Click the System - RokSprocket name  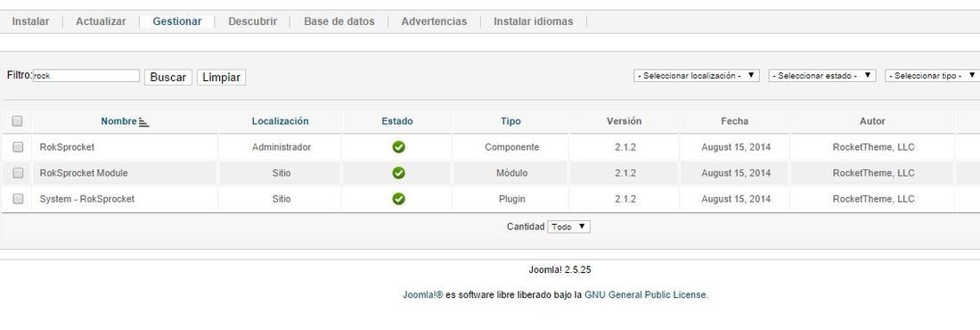point(87,199)
